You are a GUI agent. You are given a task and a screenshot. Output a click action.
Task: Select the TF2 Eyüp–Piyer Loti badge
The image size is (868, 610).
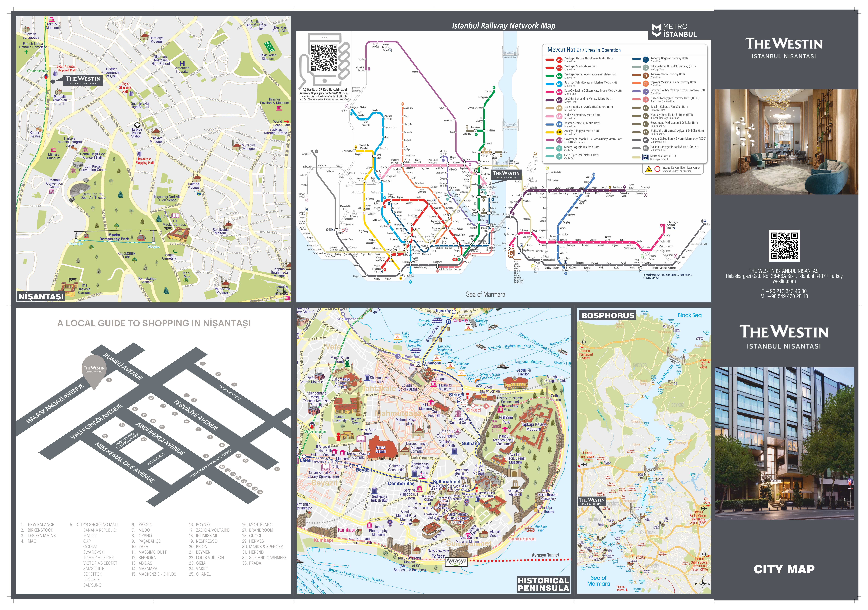pos(559,157)
